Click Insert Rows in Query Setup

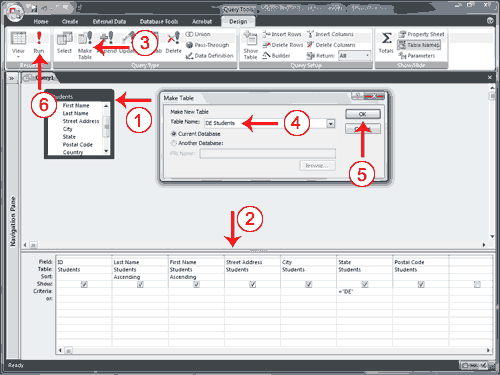tap(282, 34)
